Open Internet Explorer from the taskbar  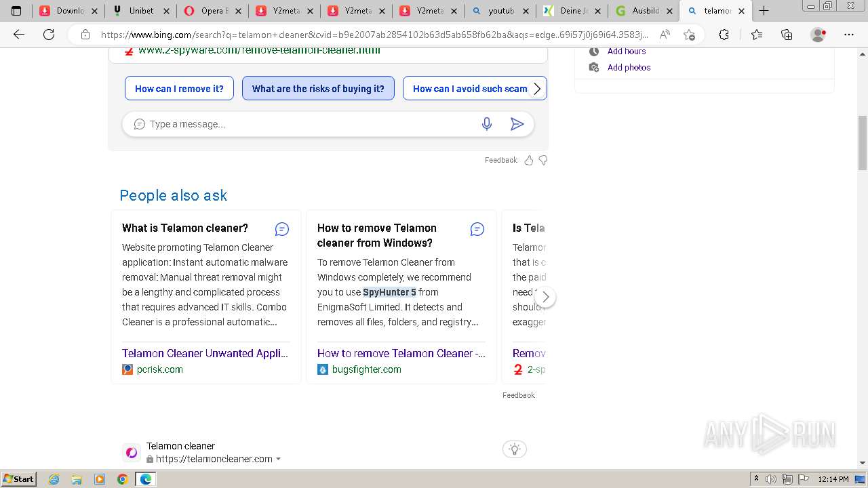tap(54, 479)
